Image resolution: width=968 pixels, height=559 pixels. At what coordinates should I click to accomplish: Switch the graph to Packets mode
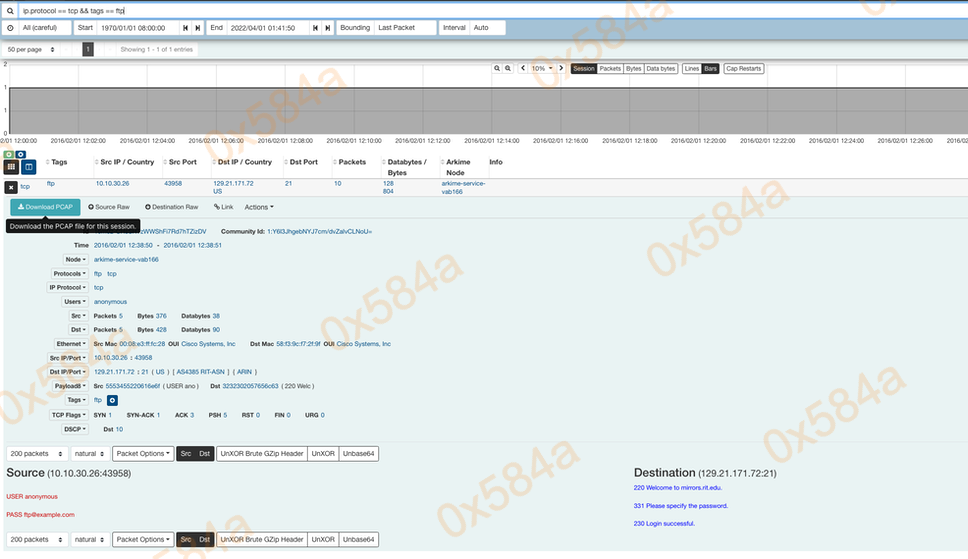(x=610, y=69)
